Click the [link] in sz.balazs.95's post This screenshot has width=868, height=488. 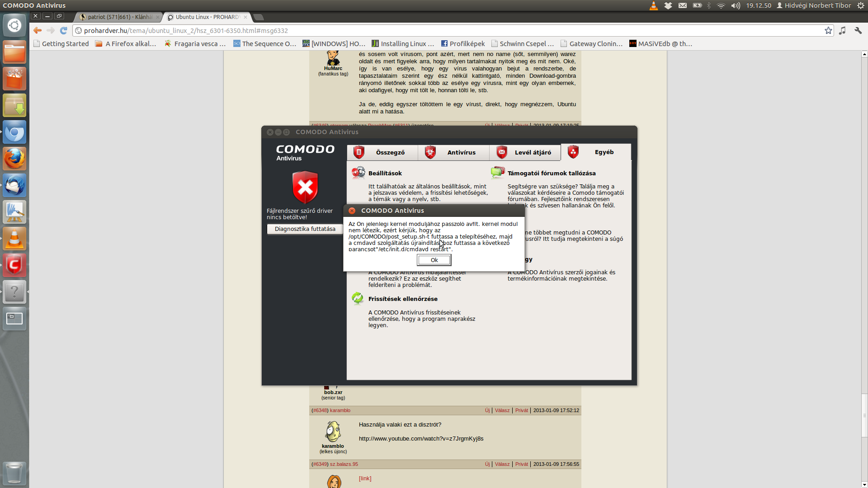coord(365,479)
